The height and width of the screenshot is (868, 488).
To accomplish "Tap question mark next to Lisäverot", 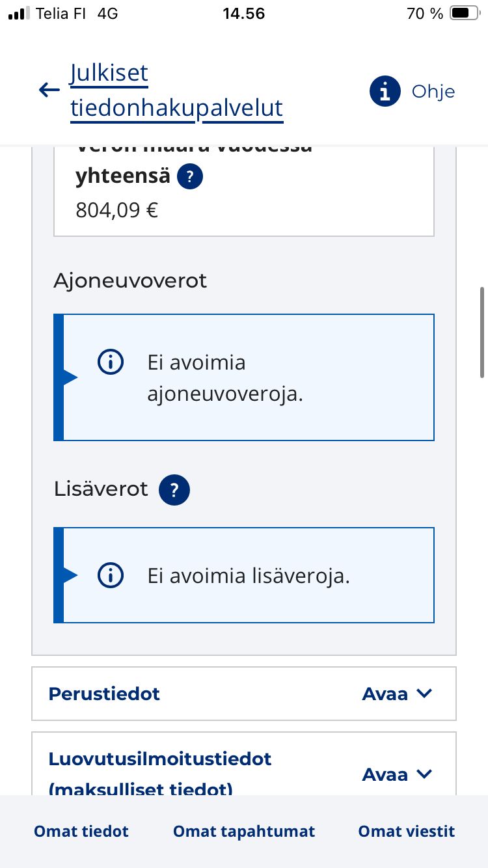I will tap(174, 489).
